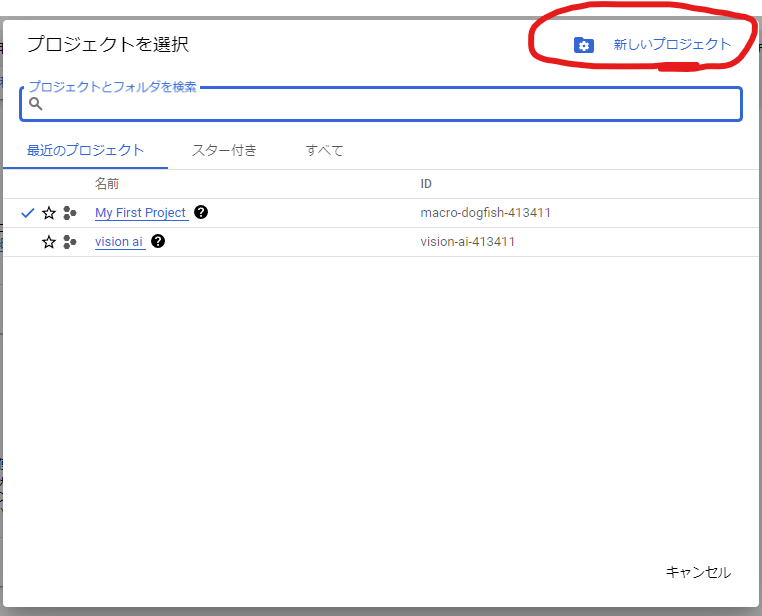Click the magnifier search icon
This screenshot has height=616, width=762.
pos(35,103)
